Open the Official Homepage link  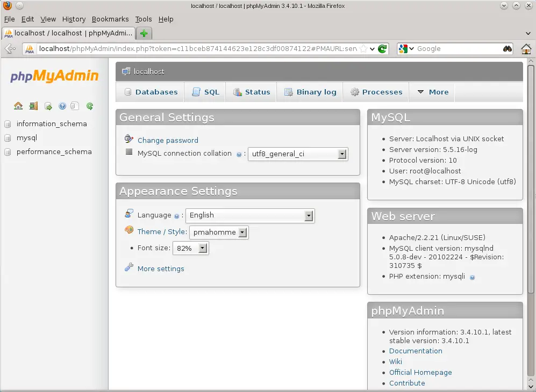click(x=420, y=373)
